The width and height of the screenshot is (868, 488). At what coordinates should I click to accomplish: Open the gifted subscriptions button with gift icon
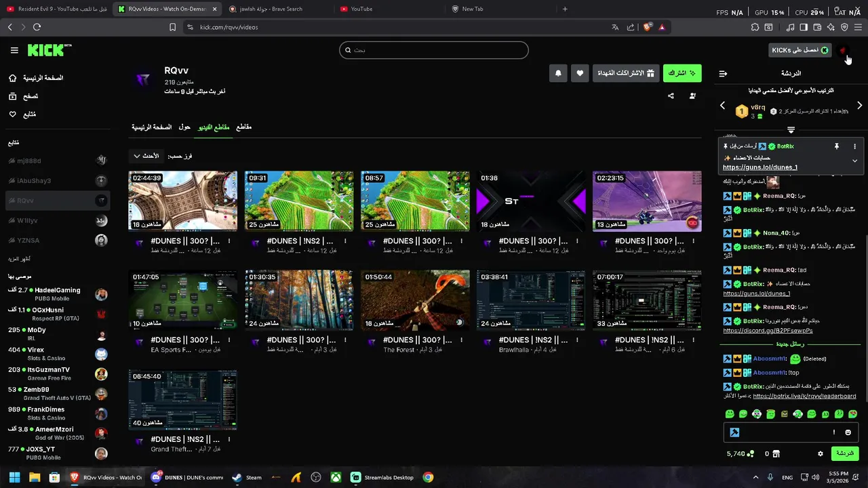point(626,73)
